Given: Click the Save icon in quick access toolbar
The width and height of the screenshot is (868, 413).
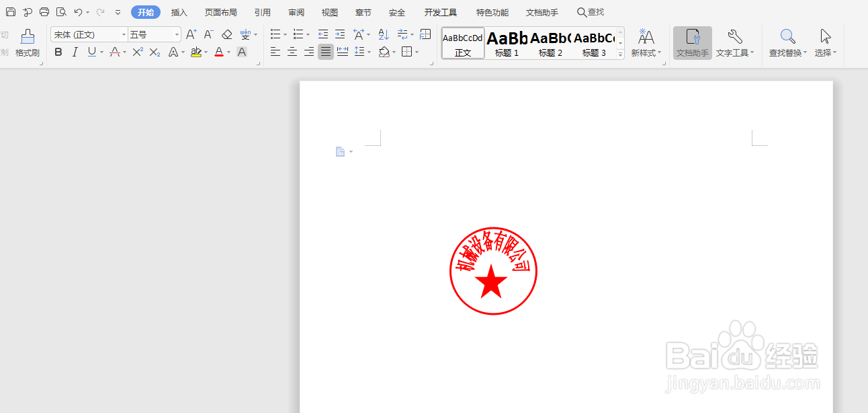Looking at the screenshot, I should click(x=11, y=12).
